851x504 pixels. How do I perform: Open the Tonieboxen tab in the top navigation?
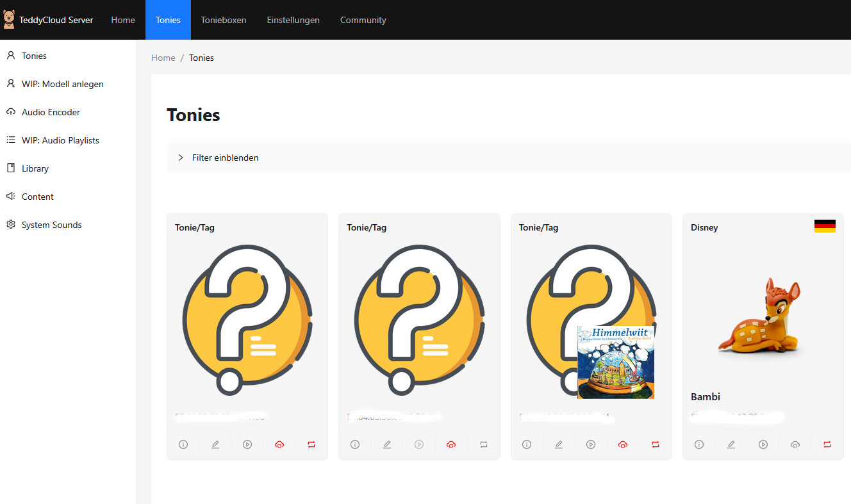point(224,20)
